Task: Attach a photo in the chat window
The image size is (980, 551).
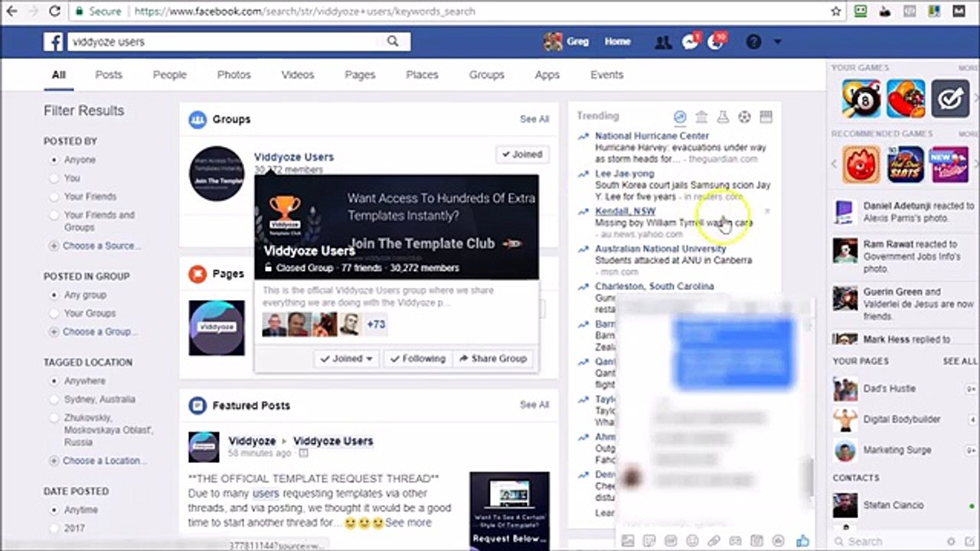Action: pos(628,541)
